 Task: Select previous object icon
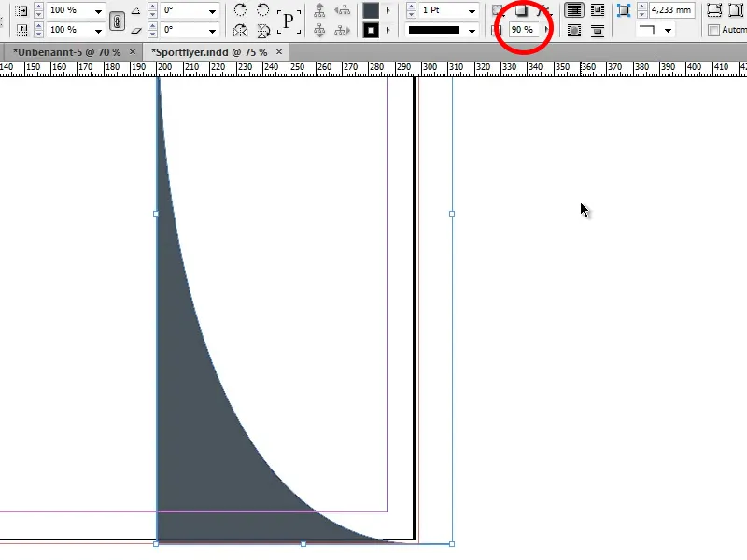pyautogui.click(x=342, y=10)
